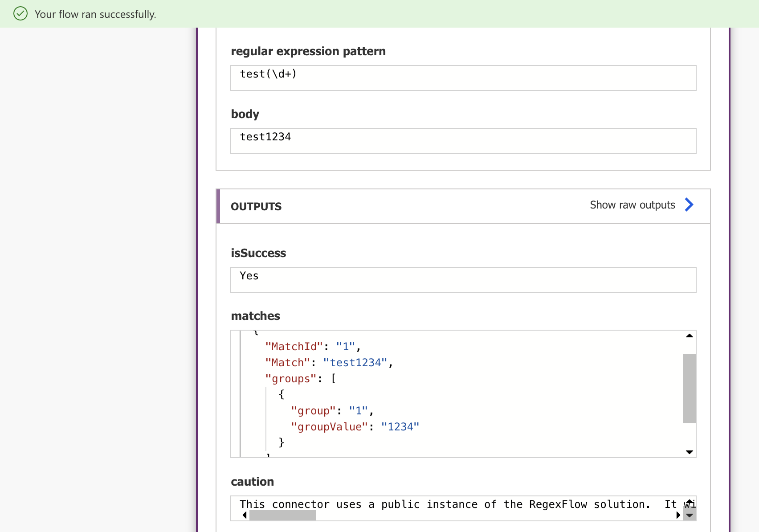The width and height of the screenshot is (759, 532).
Task: Click the caution message text
Action: click(x=445, y=504)
